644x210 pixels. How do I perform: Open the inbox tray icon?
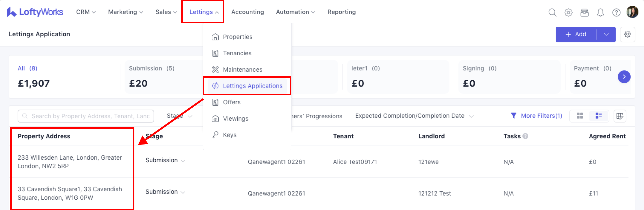pyautogui.click(x=584, y=12)
